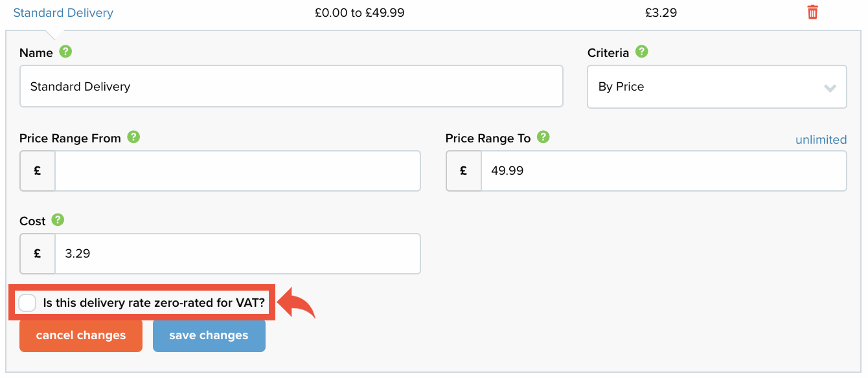Focus the Name field containing Standard Delivery
This screenshot has width=868, height=378.
[291, 86]
